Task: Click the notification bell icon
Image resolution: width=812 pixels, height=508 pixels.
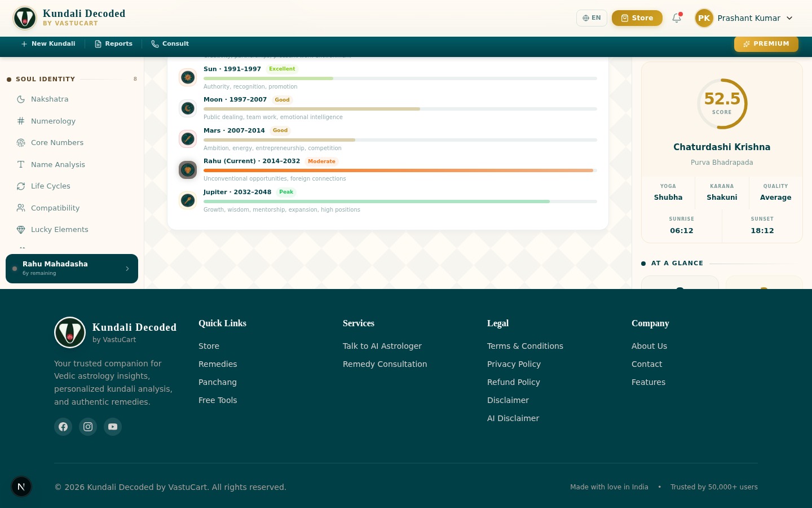Action: pos(677,18)
